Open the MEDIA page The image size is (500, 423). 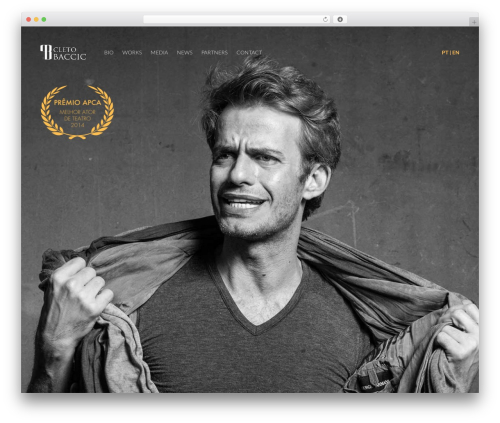[x=159, y=53]
